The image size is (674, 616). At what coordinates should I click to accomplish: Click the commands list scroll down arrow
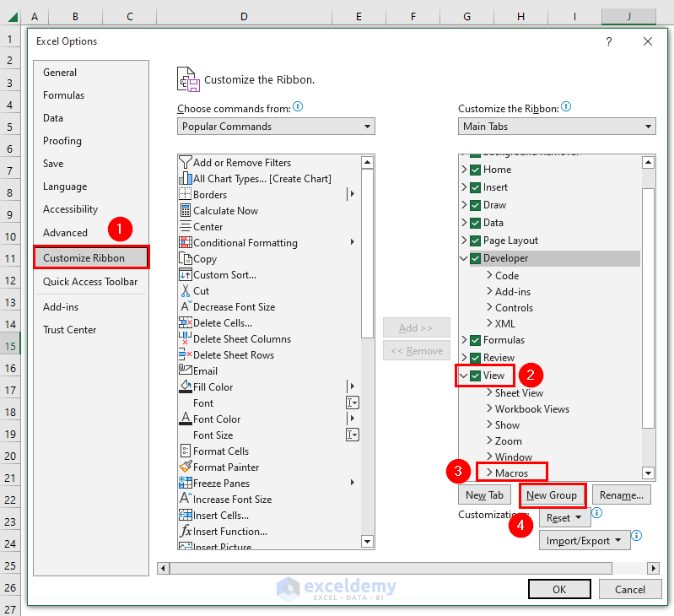367,541
